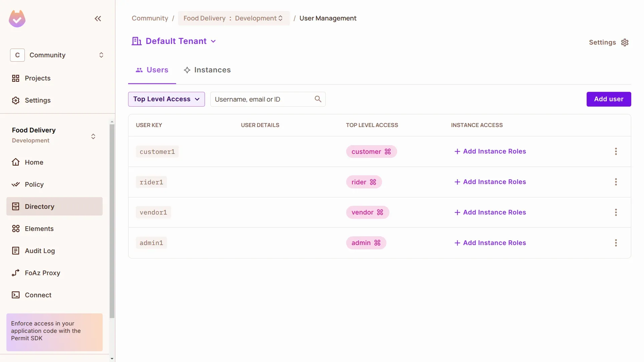Click the sidebar vertical scrollbar
The width and height of the screenshot is (644, 362).
tap(112, 221)
